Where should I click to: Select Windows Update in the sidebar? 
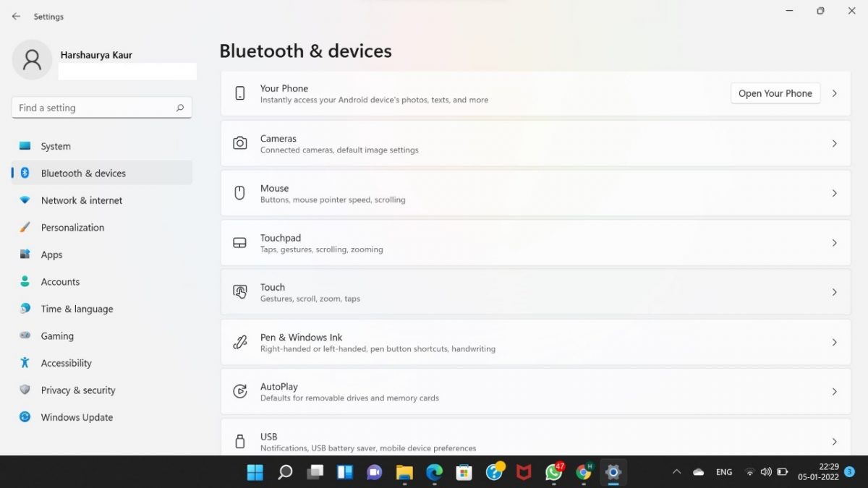pyautogui.click(x=77, y=417)
